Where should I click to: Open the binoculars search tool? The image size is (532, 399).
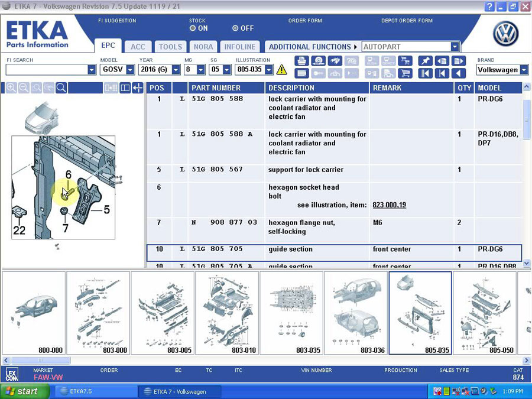(335, 61)
